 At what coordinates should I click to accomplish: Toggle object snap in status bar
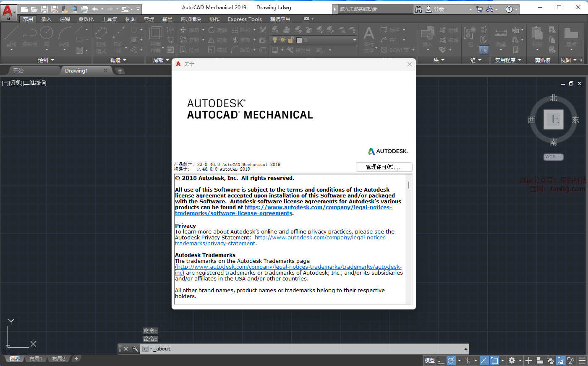(x=494, y=361)
